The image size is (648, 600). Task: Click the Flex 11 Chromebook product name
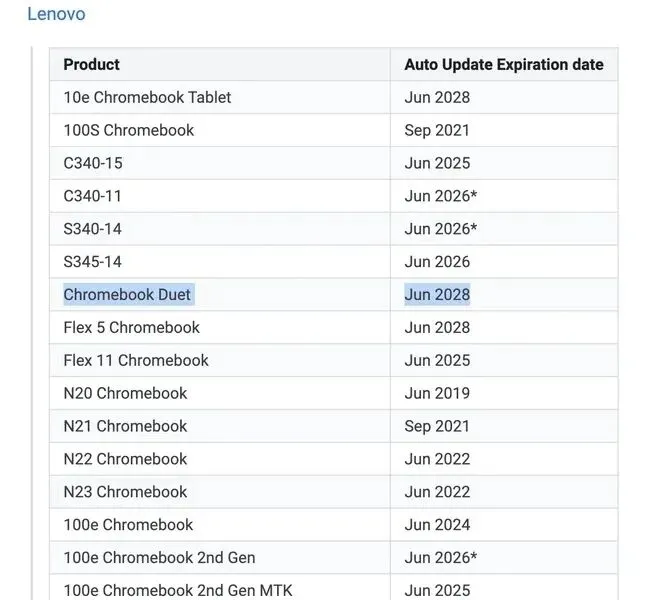point(136,361)
